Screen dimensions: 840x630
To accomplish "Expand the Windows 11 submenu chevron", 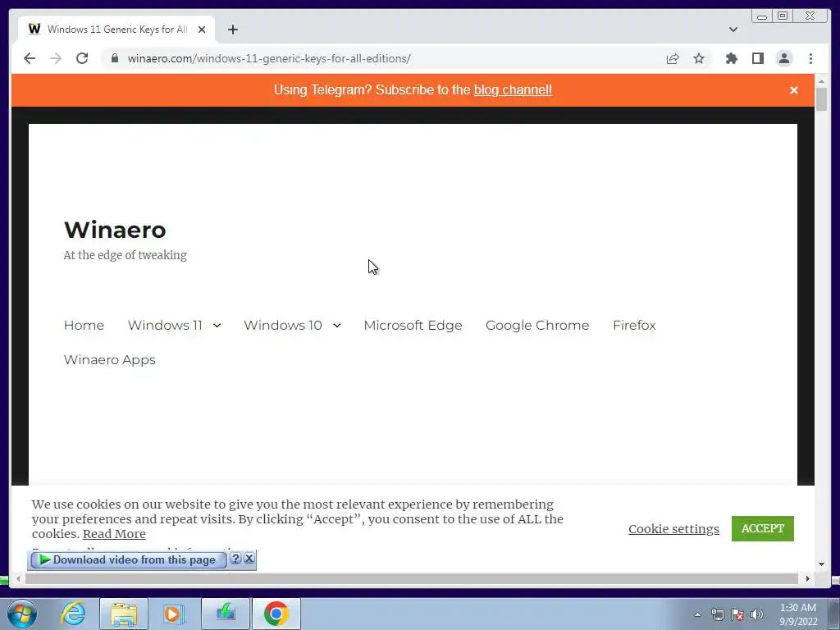I will pyautogui.click(x=217, y=326).
